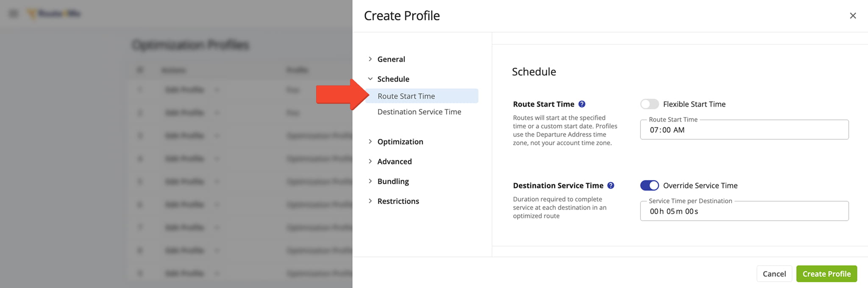
Task: Expand the Optimization section
Action: (x=400, y=142)
